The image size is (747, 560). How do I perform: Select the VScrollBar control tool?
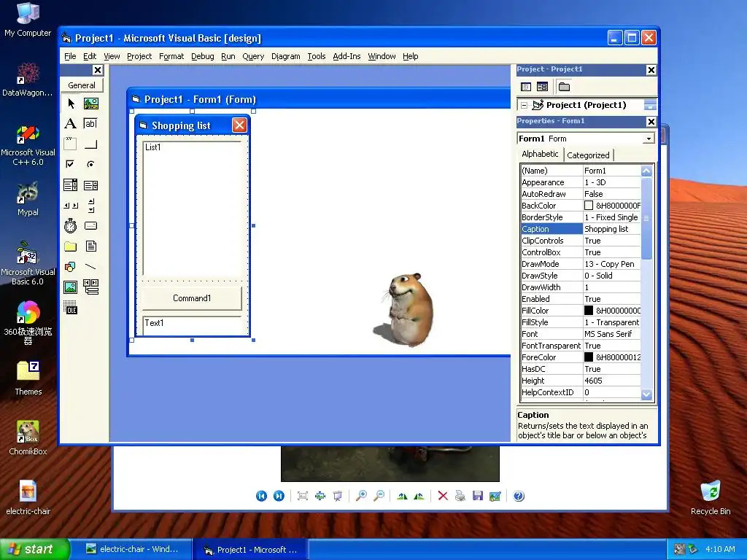90,205
